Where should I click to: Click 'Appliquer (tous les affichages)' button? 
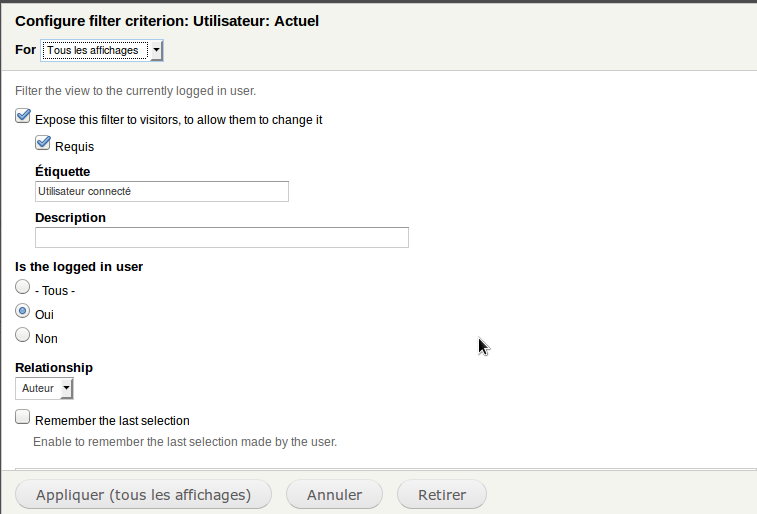(143, 495)
